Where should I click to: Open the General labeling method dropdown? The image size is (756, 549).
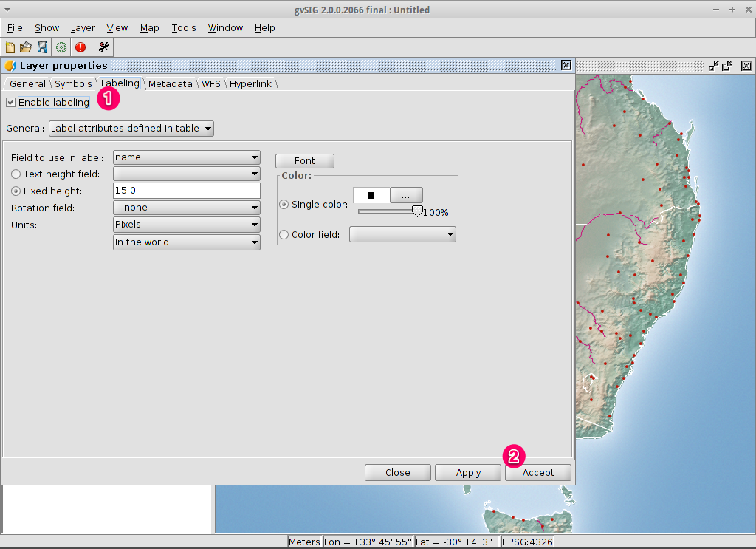131,129
